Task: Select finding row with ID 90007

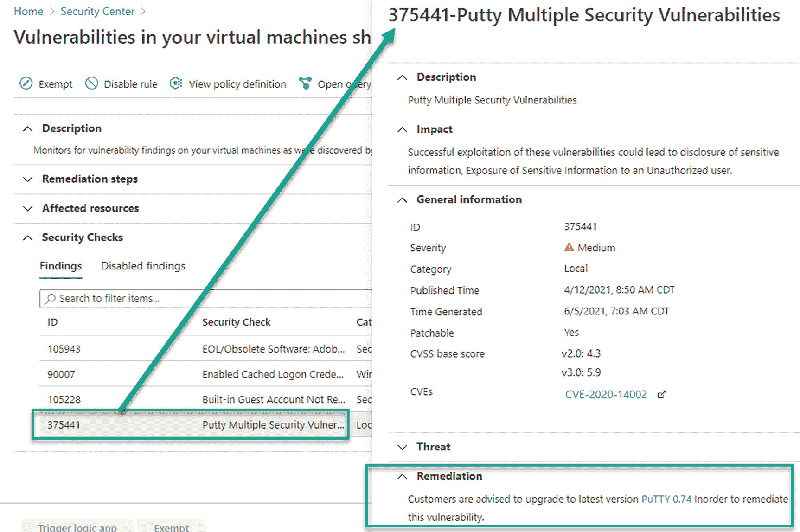Action: pyautogui.click(x=206, y=374)
